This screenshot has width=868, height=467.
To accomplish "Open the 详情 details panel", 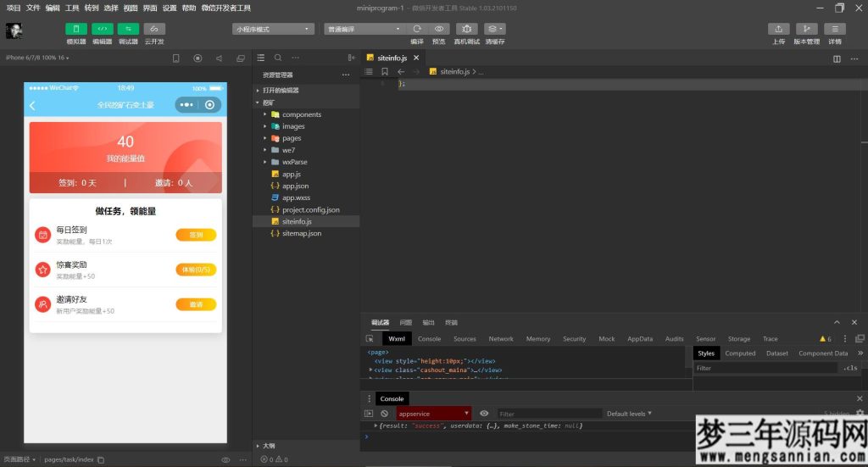I will 835,29.
